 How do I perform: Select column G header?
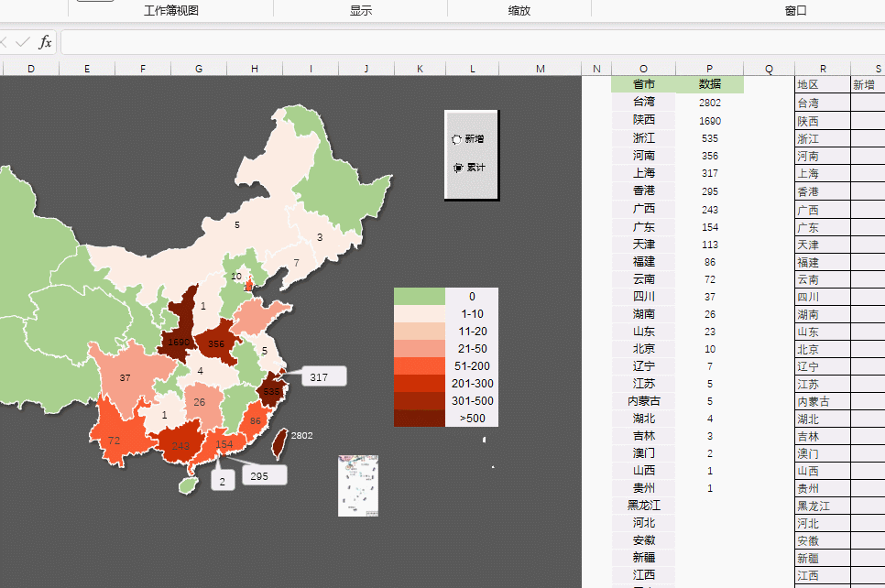pos(199,69)
